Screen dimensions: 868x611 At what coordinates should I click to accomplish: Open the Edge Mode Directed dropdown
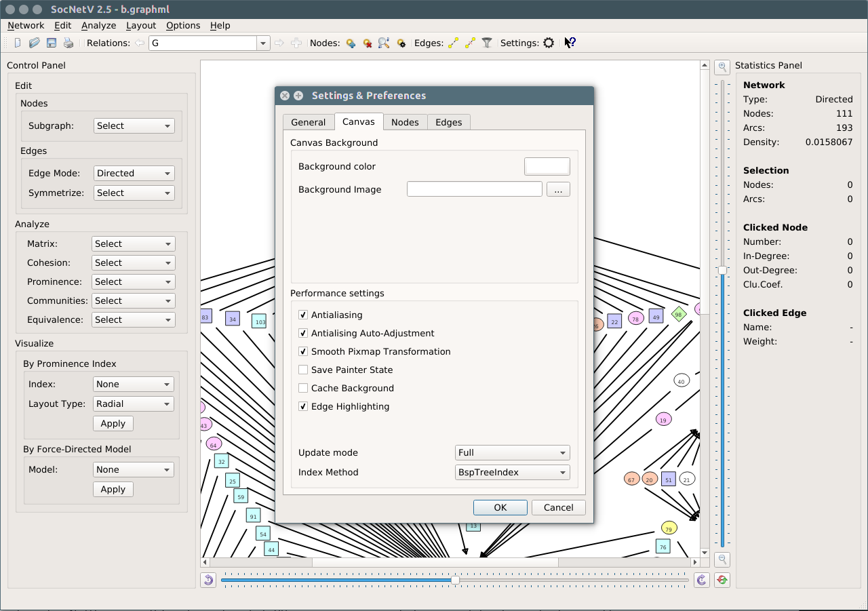(x=134, y=173)
